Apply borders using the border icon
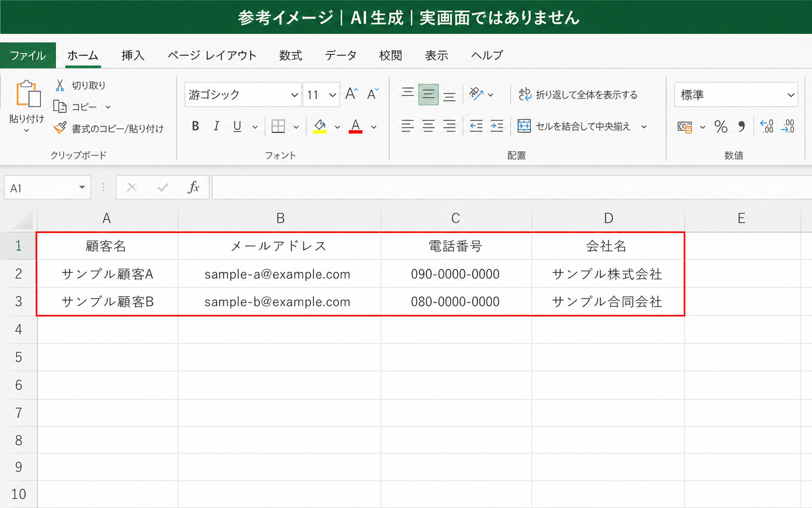Viewport: 812px width, 508px height. [x=278, y=126]
